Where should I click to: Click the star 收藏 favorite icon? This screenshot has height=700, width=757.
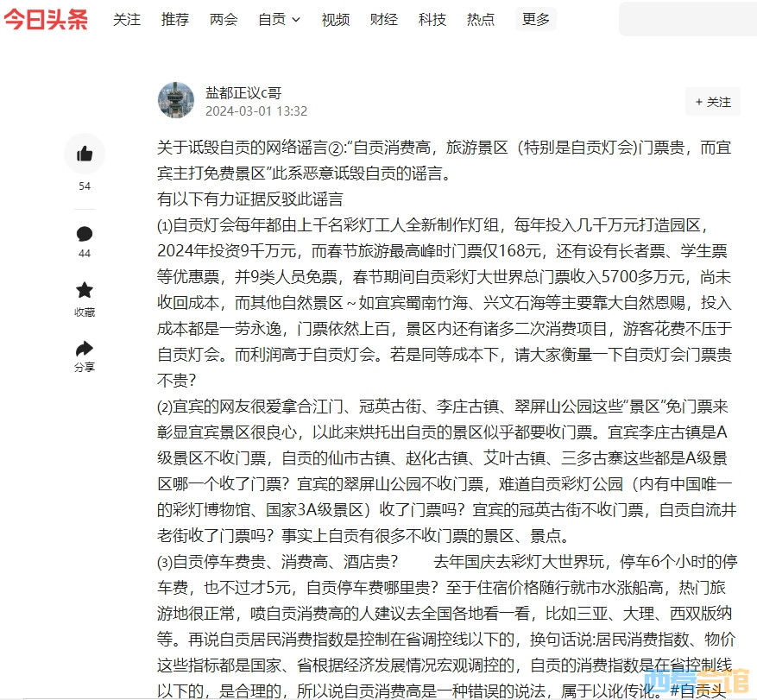click(x=85, y=290)
